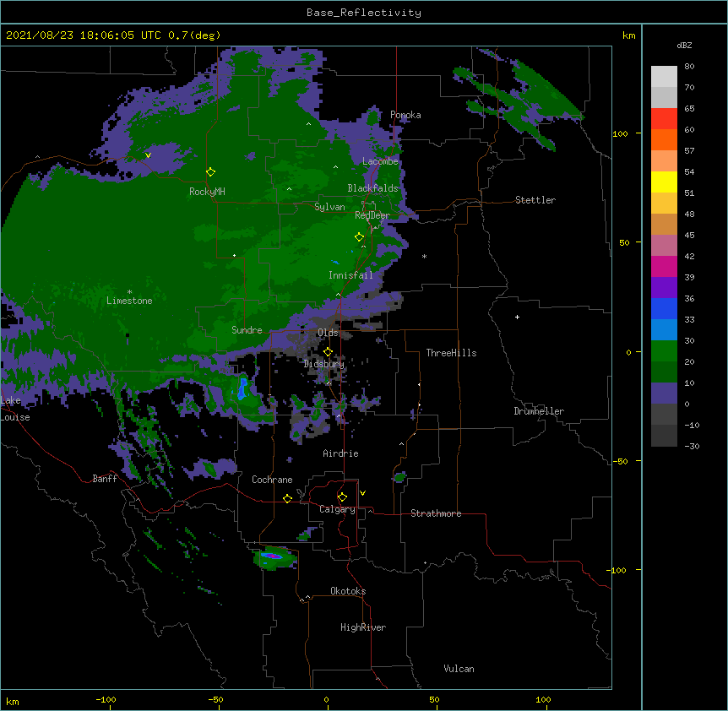
Task: Click the Ponoka town label
Action: [405, 115]
